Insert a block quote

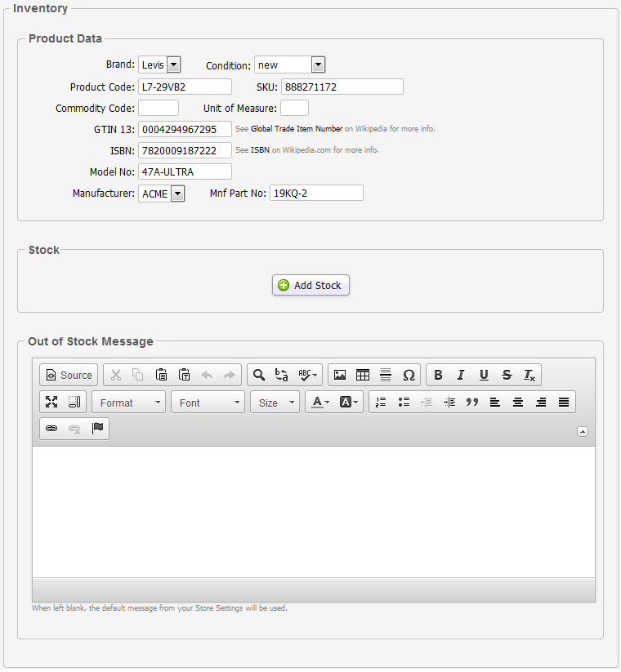click(472, 402)
